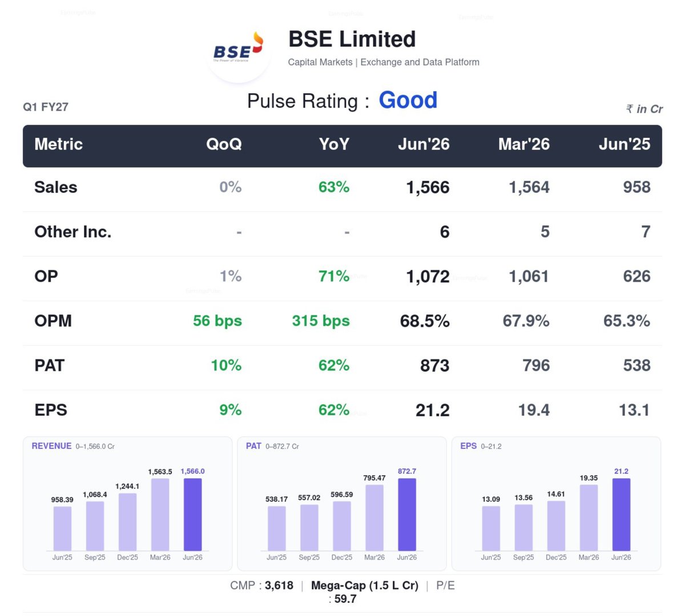Click the Q1 FY27 quarter label

46,107
